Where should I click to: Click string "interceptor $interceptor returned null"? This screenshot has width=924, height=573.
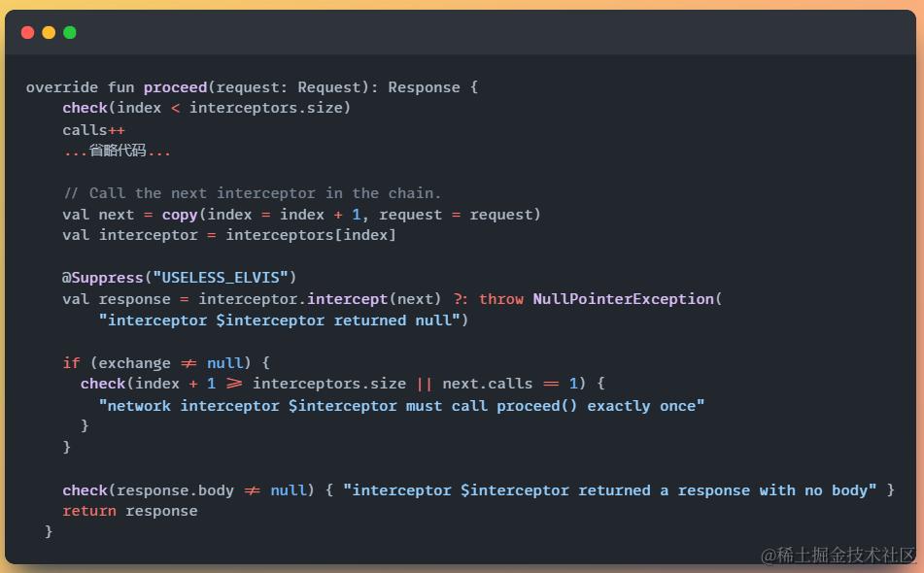279,320
